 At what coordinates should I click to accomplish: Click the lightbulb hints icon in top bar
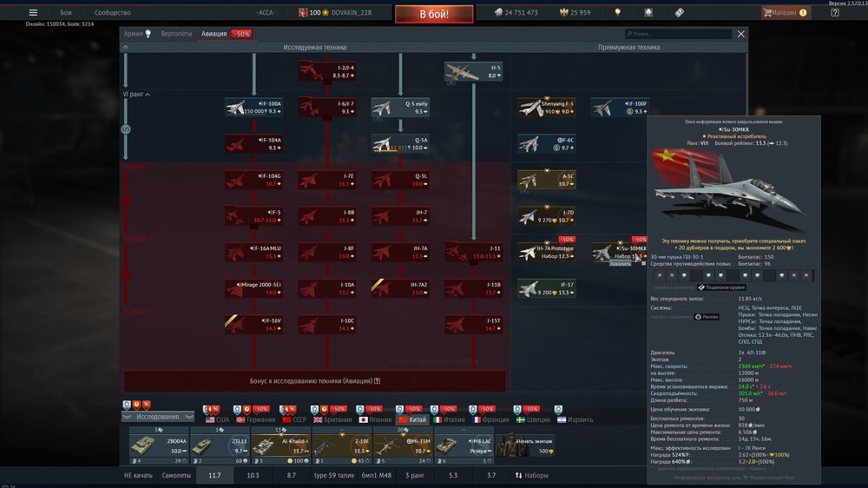618,12
